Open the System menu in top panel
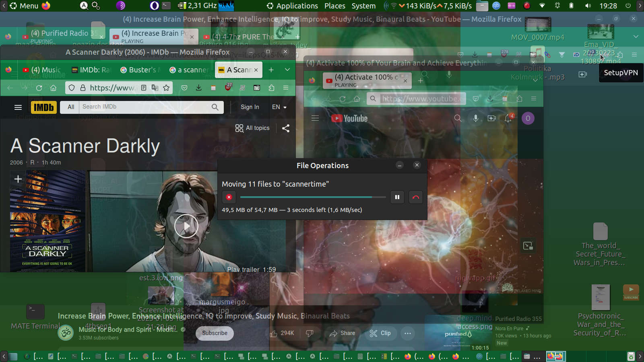644x362 pixels. (363, 6)
